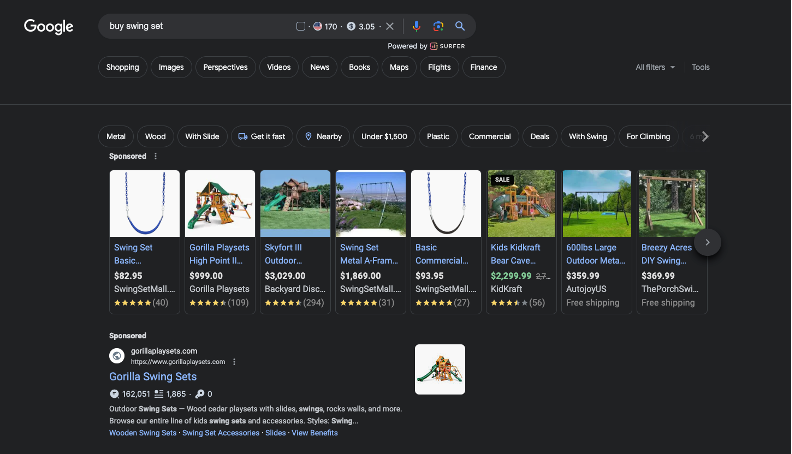Toggle the Get it fast filter
Screen dimensions: 792x454
tap(262, 136)
